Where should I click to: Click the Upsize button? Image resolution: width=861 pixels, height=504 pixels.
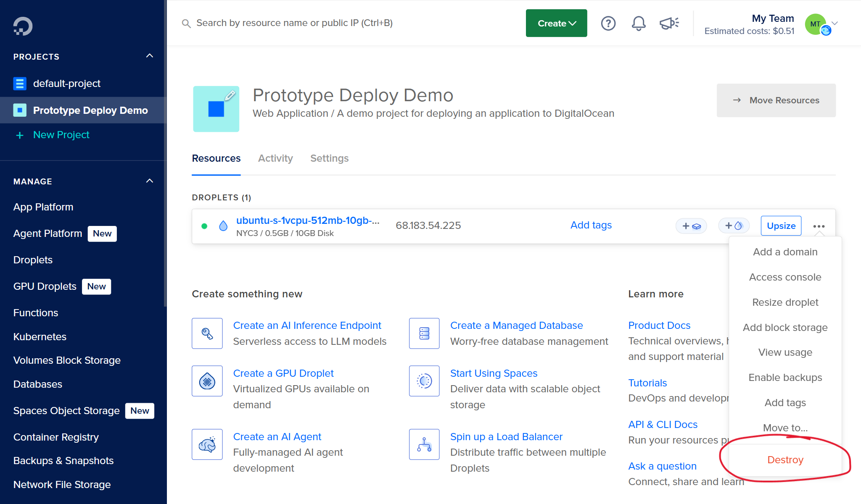(x=781, y=226)
